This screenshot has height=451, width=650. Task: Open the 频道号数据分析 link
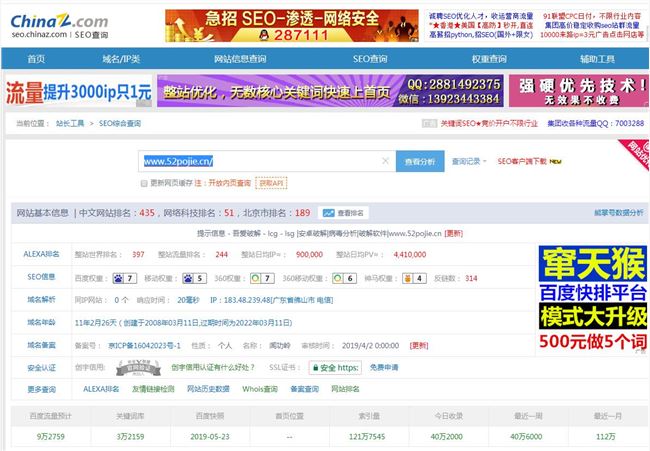tap(619, 213)
